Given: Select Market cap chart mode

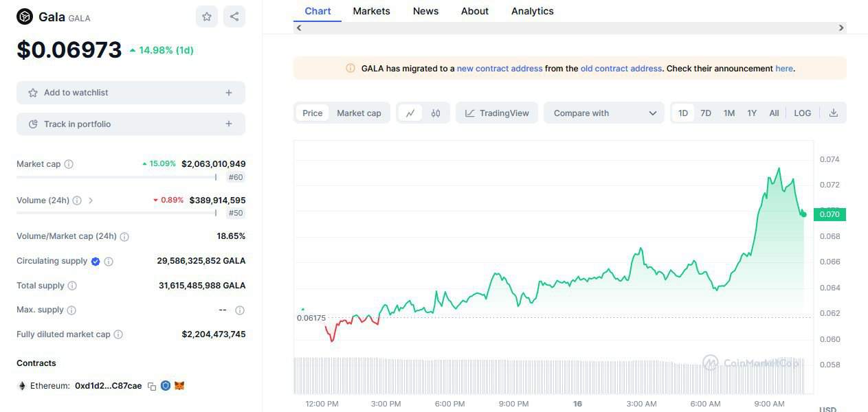Looking at the screenshot, I should [x=359, y=113].
